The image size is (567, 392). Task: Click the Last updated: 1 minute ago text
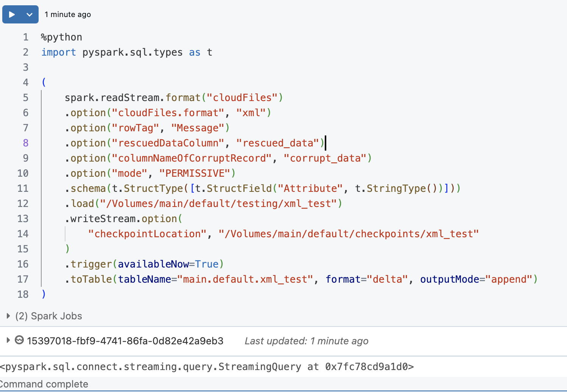point(307,341)
